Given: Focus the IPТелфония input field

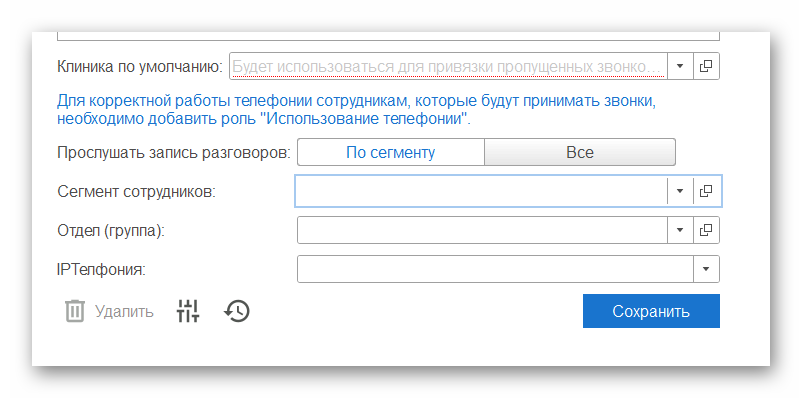Looking at the screenshot, I should (495, 269).
